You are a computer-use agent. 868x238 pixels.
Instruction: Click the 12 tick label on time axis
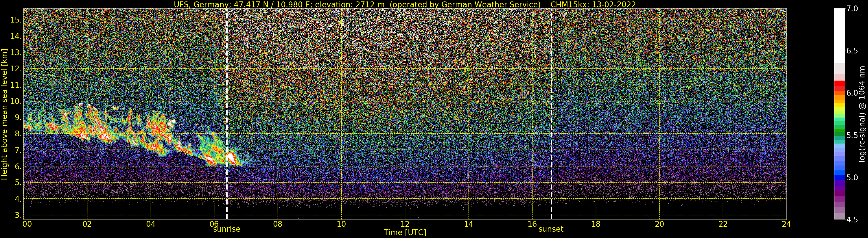405,224
